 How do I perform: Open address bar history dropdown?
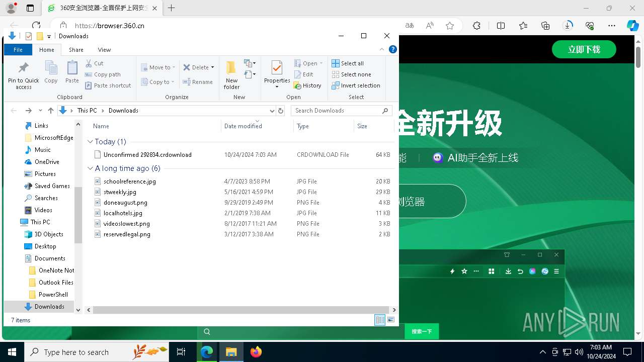coord(272,111)
